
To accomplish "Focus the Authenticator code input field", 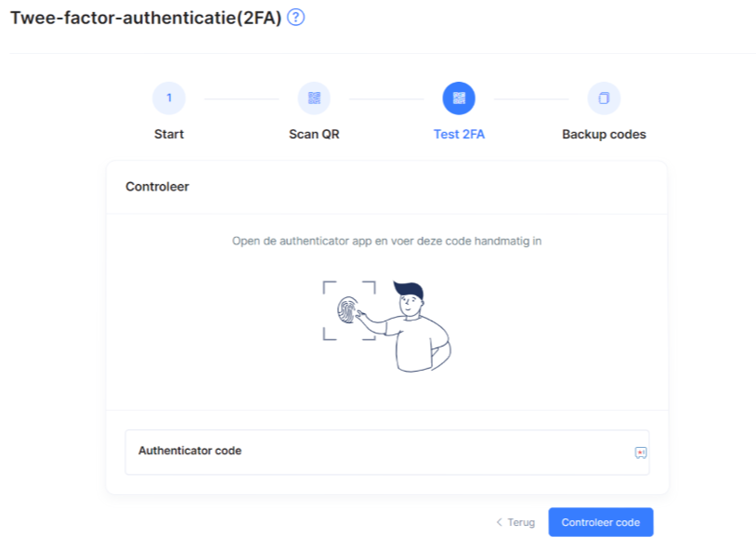I will coord(387,452).
